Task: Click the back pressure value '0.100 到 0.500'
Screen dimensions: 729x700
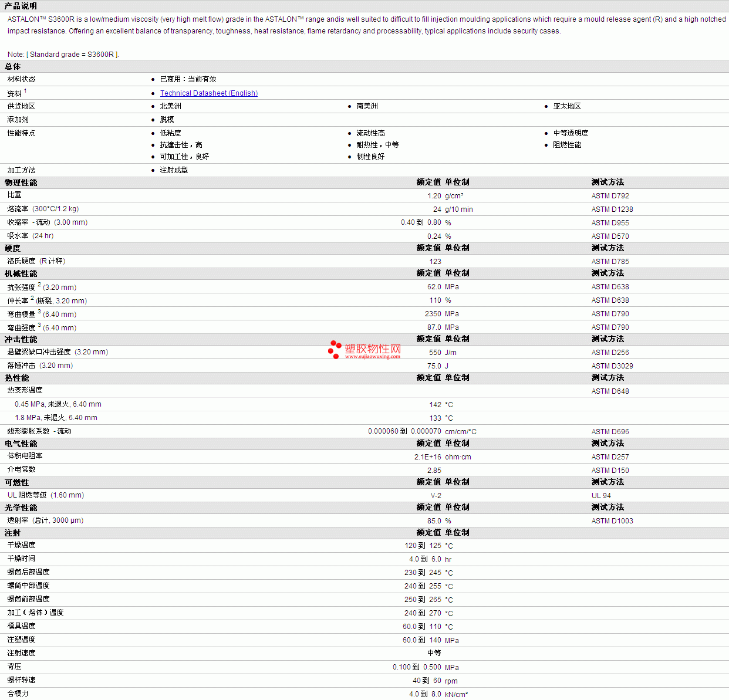Action: pyautogui.click(x=417, y=668)
